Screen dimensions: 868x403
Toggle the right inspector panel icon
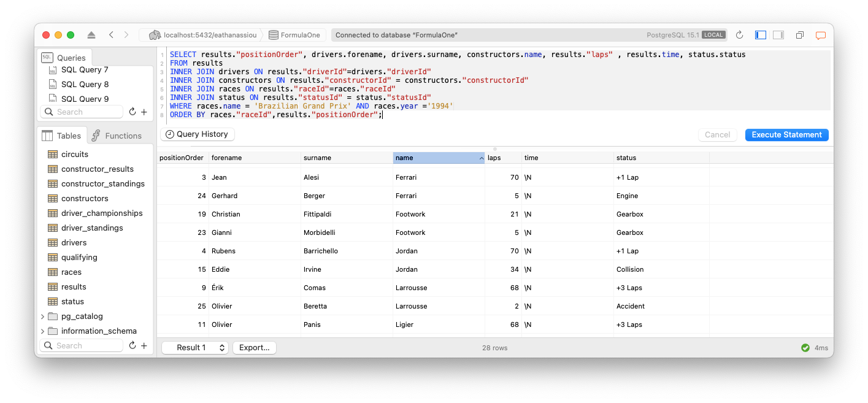tap(778, 35)
